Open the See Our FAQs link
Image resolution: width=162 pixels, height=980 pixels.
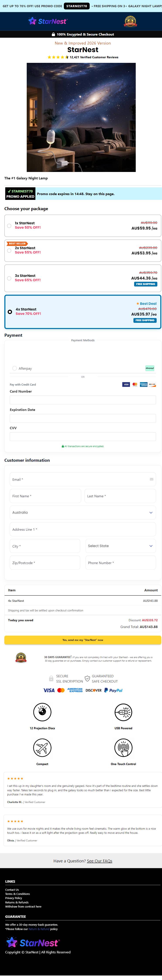pos(100,861)
